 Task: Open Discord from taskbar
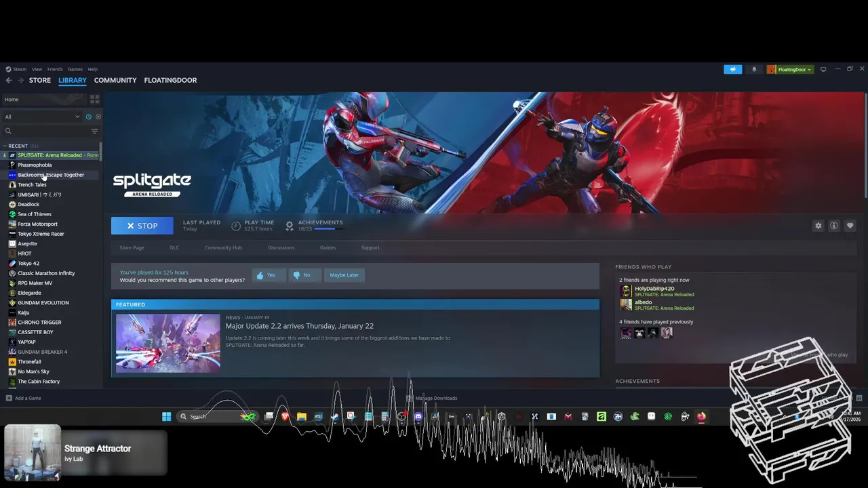[x=418, y=416]
